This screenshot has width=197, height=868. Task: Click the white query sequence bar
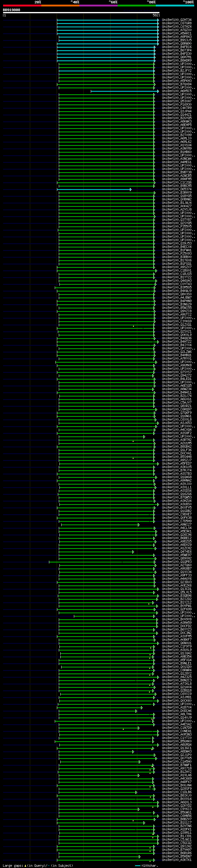click(81, 13)
